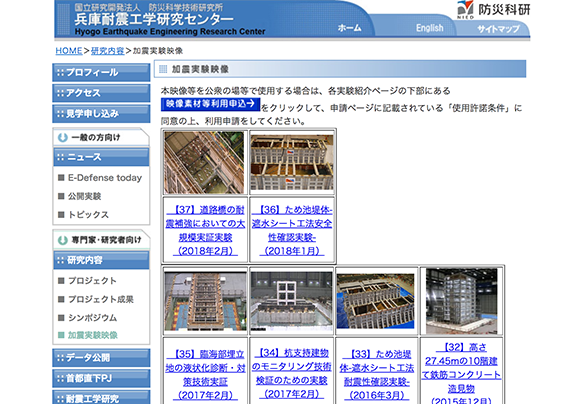Click the 一般の方向け arrow icon
The width and height of the screenshot is (584, 404).
(x=63, y=137)
